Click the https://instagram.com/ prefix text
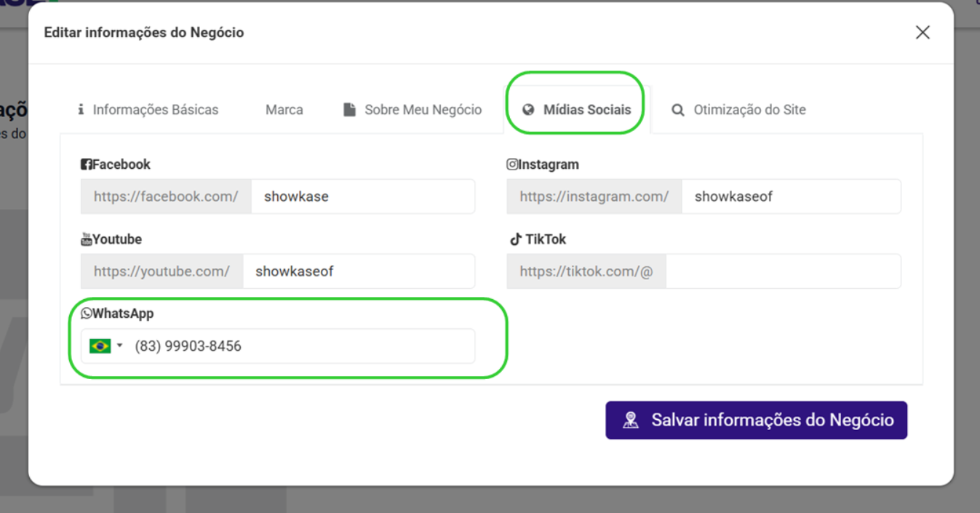Image resolution: width=980 pixels, height=513 pixels. (594, 196)
